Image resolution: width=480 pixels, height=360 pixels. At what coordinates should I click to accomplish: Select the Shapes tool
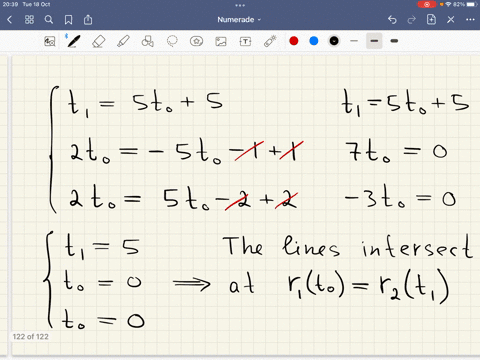(x=148, y=41)
